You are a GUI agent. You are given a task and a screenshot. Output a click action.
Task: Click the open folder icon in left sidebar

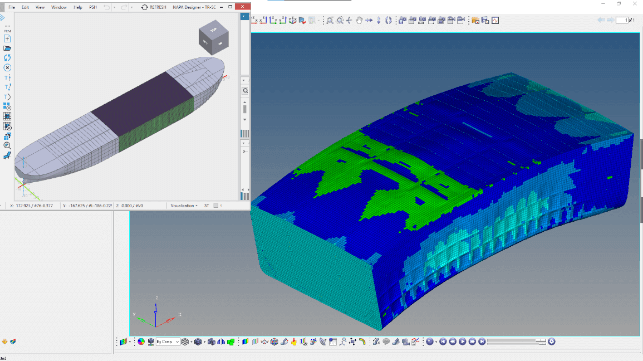click(7, 48)
